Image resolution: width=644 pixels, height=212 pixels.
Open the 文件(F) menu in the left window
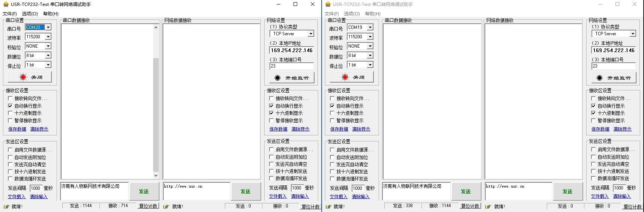coord(10,14)
